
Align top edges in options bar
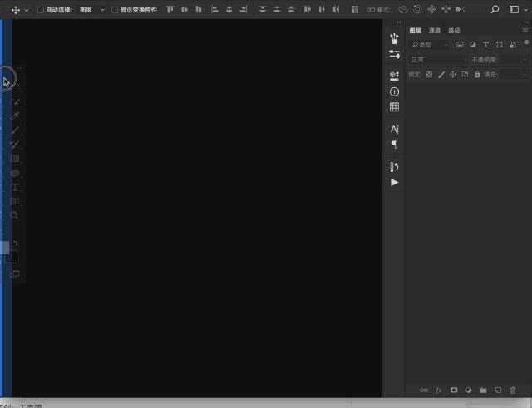click(x=170, y=9)
